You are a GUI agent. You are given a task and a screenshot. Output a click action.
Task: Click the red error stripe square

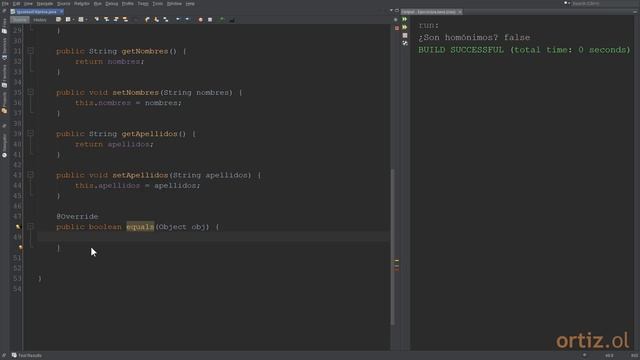coord(397,28)
